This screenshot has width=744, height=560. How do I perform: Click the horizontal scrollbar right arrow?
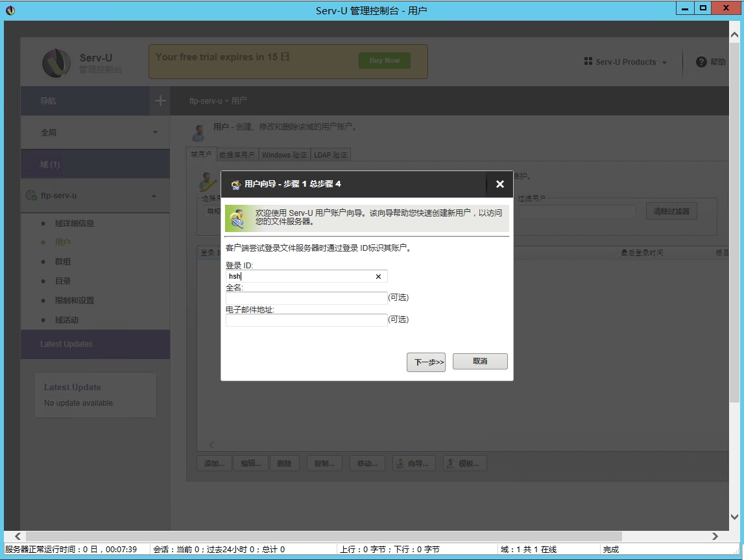coord(715,536)
